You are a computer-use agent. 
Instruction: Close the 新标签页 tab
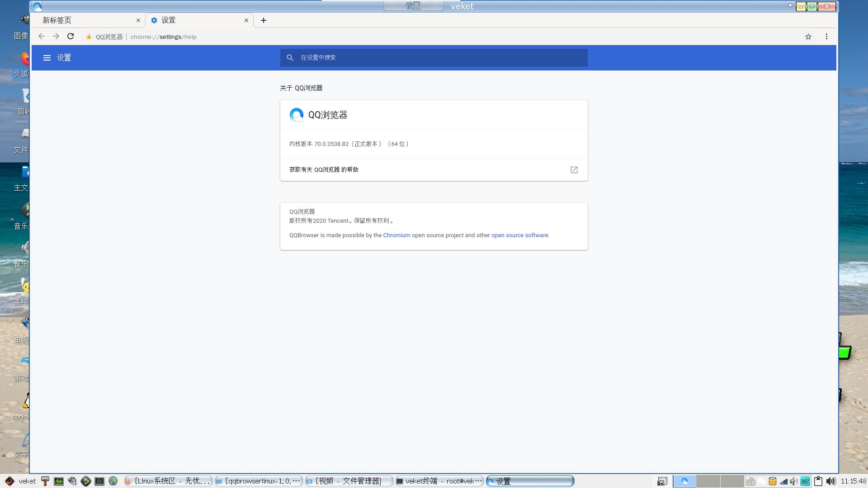point(138,20)
